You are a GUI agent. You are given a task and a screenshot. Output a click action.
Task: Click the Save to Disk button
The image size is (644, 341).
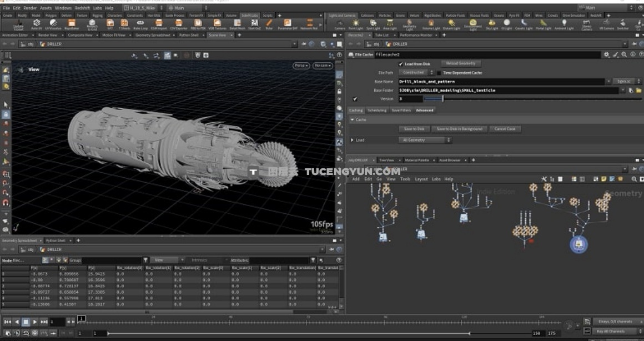point(414,129)
